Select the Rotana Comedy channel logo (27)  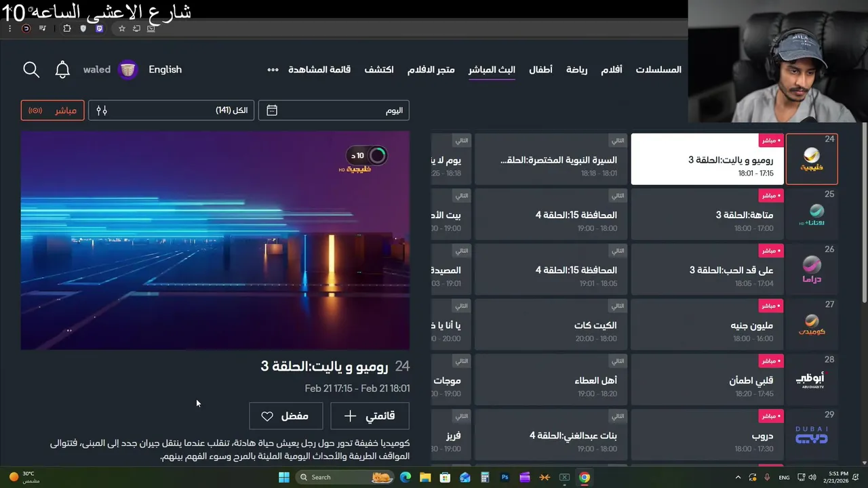pyautogui.click(x=812, y=325)
